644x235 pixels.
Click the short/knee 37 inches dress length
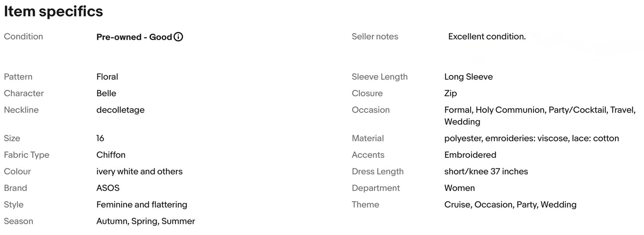pyautogui.click(x=486, y=171)
